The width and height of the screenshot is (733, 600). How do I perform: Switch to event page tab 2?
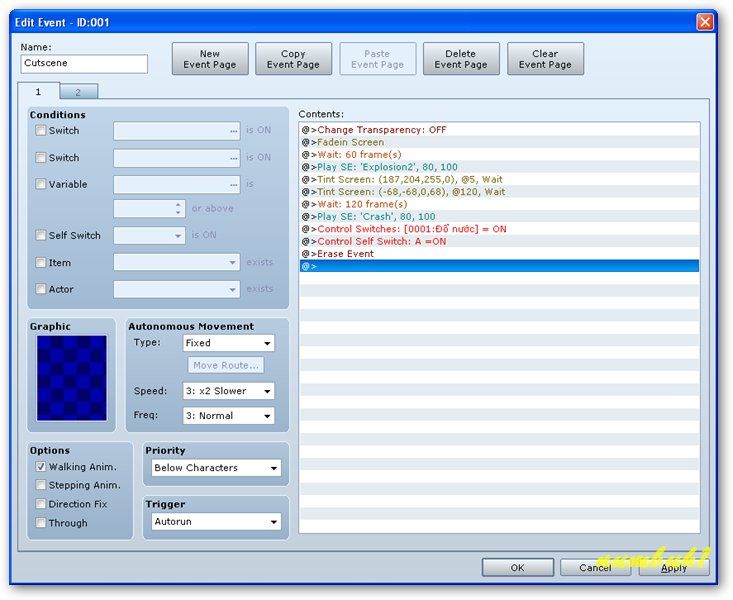click(79, 92)
